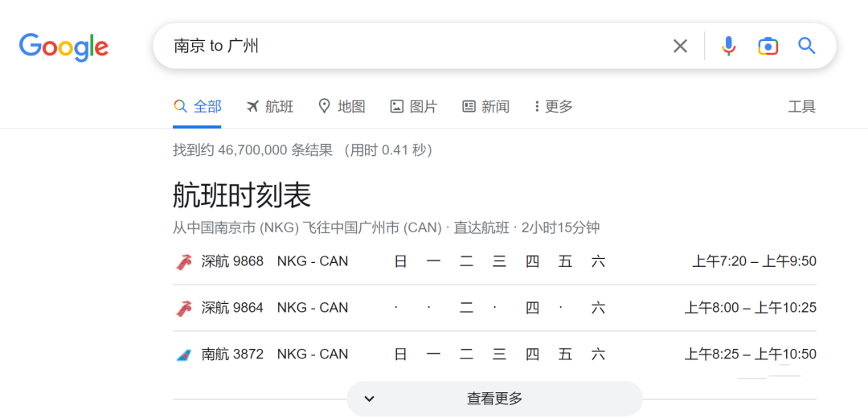This screenshot has width=868, height=418.
Task: Click Shenzhen Airlines logo for flight 9864
Action: click(184, 309)
